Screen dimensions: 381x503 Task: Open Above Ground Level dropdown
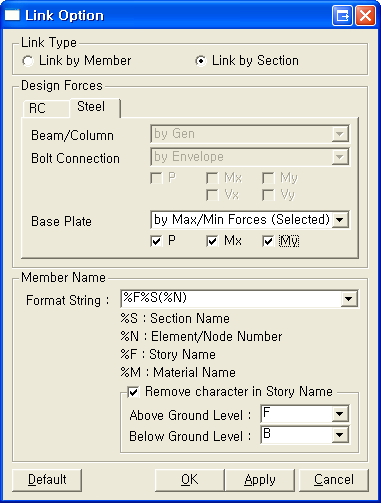(x=340, y=414)
